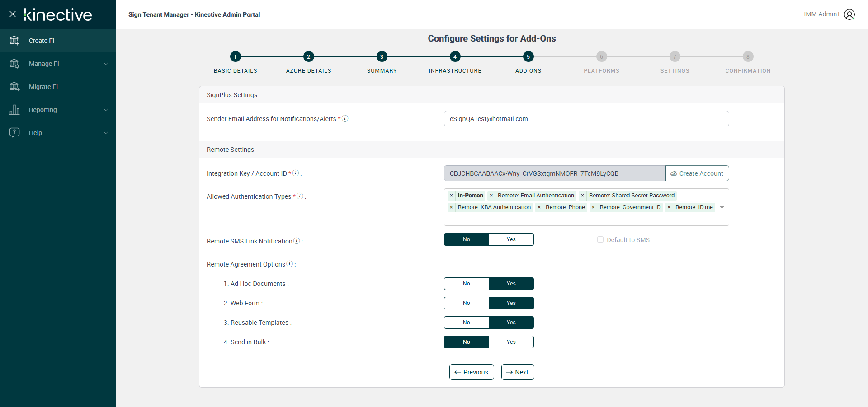Go to step 5 Add-Ons circle
The height and width of the screenshot is (407, 868).
pyautogui.click(x=528, y=56)
